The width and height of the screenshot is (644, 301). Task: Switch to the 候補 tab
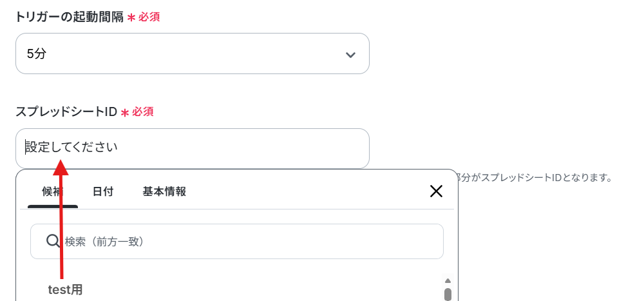click(x=53, y=191)
